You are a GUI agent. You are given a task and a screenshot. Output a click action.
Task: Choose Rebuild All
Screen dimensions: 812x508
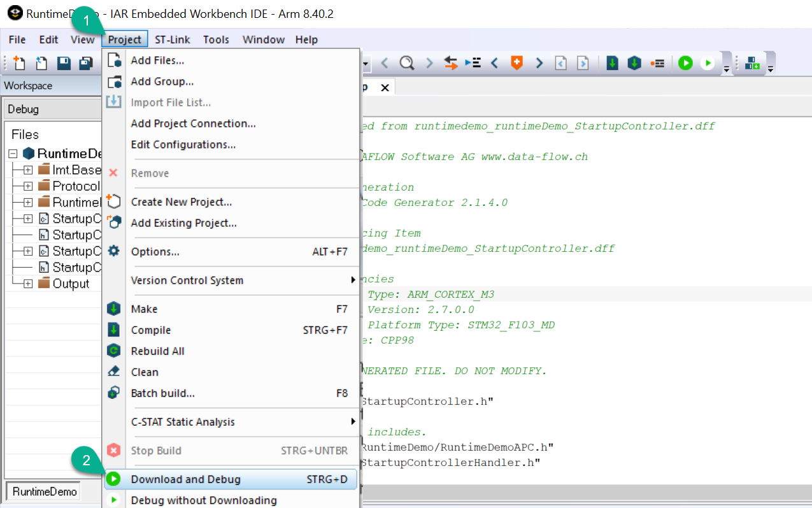(231, 351)
